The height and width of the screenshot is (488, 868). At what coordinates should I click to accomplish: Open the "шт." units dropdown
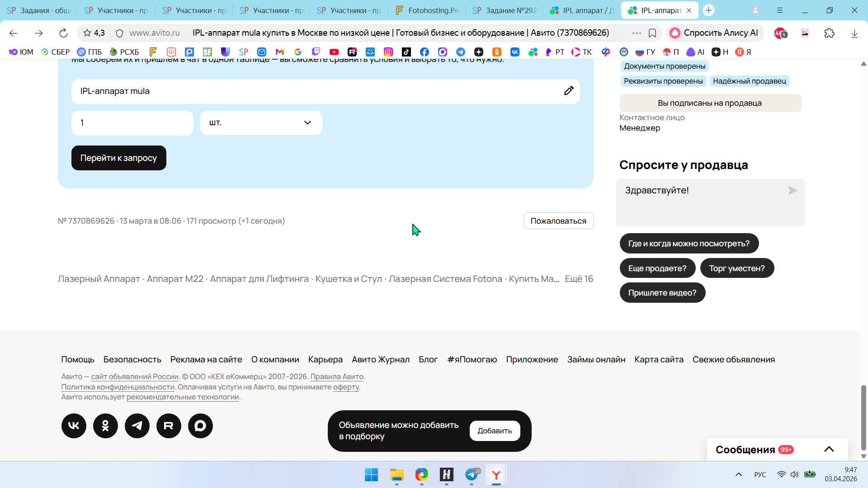click(x=261, y=123)
